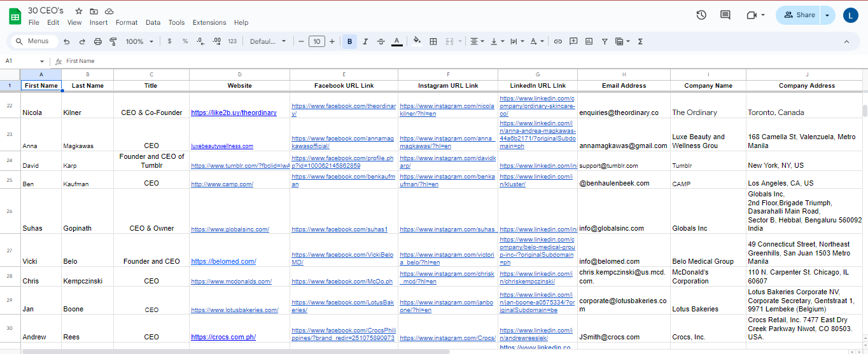Open the fill color picker
Viewport: 868px width, 354px height.
[417, 41]
